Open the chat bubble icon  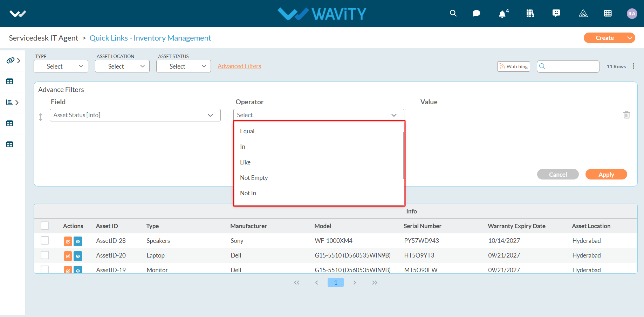click(x=476, y=13)
